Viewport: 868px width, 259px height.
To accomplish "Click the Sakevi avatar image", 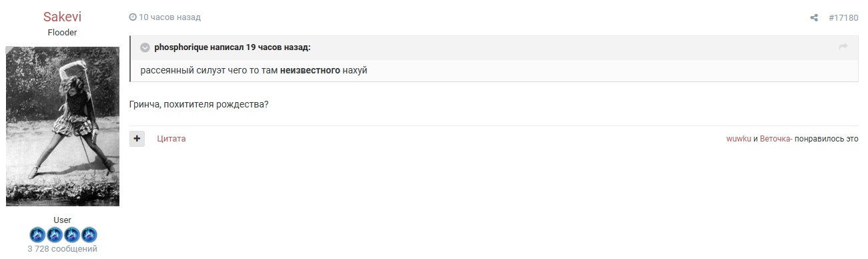I will point(63,126).
